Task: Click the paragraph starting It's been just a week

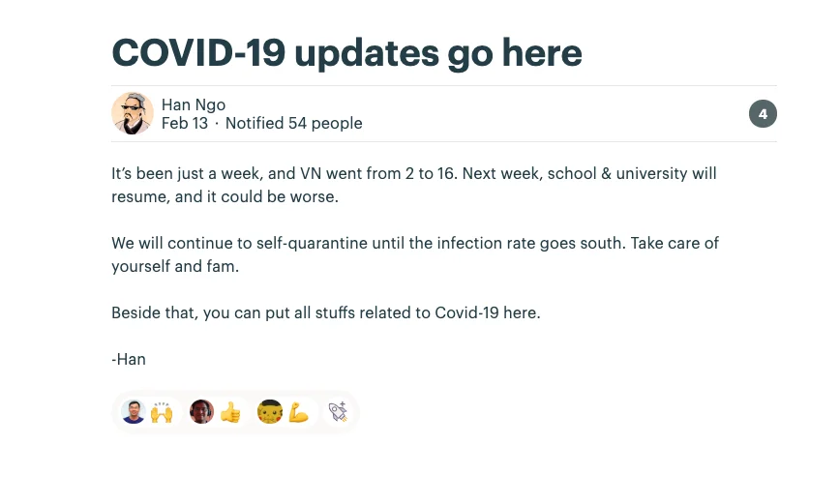Action: [414, 185]
